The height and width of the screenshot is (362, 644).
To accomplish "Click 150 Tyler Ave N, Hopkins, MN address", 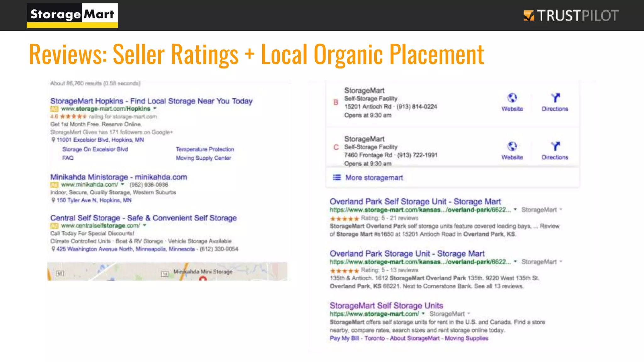I will click(94, 200).
